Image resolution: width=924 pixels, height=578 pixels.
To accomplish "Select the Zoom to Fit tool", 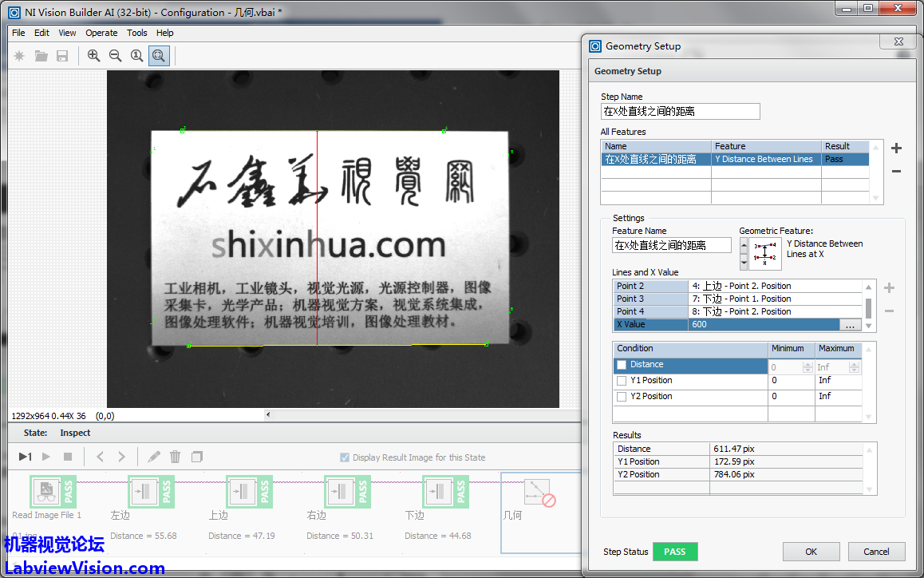I will (159, 56).
